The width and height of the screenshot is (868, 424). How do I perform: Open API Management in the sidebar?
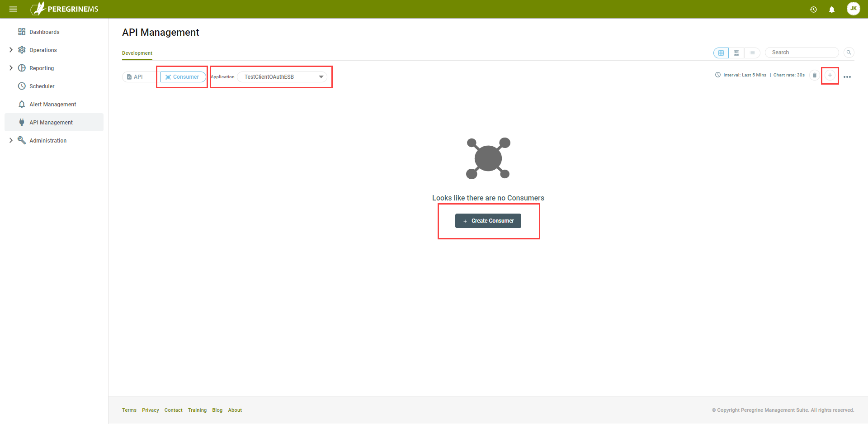click(54, 122)
